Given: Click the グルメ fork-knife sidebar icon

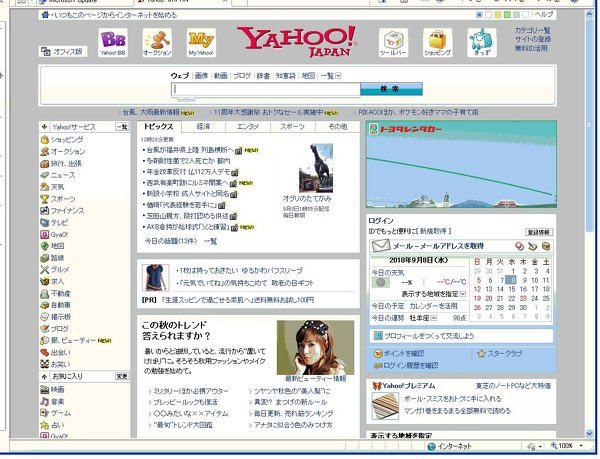Looking at the screenshot, I should tap(45, 270).
